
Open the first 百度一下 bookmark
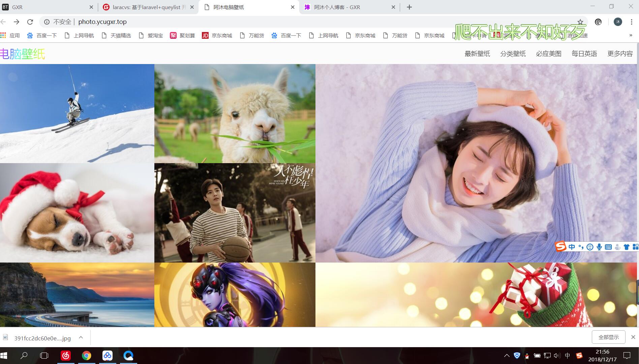click(42, 35)
